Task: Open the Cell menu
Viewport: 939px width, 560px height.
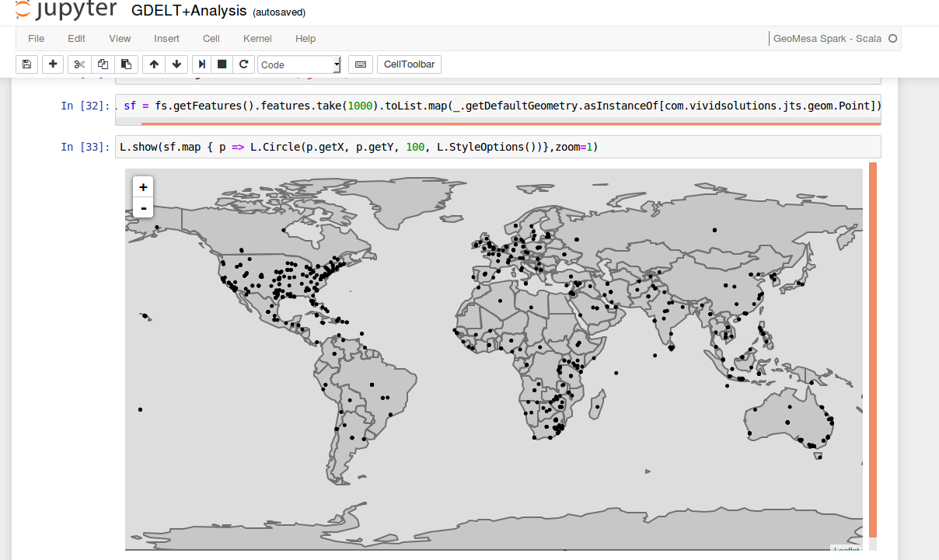Action: coord(211,38)
